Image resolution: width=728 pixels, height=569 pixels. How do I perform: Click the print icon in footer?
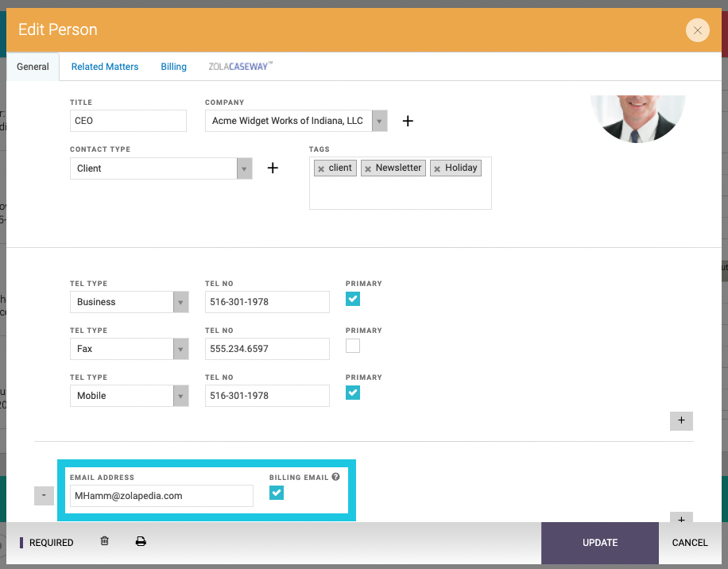pos(141,541)
